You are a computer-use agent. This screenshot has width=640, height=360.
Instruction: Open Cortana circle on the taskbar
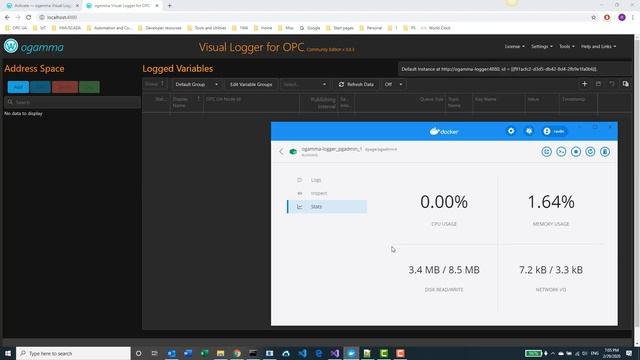tap(138, 353)
